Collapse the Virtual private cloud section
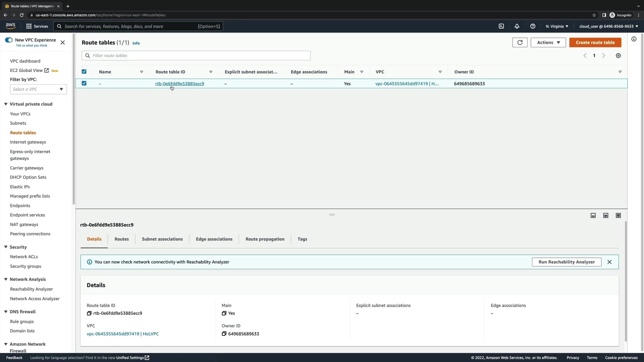This screenshot has height=362, width=644. pyautogui.click(x=6, y=104)
